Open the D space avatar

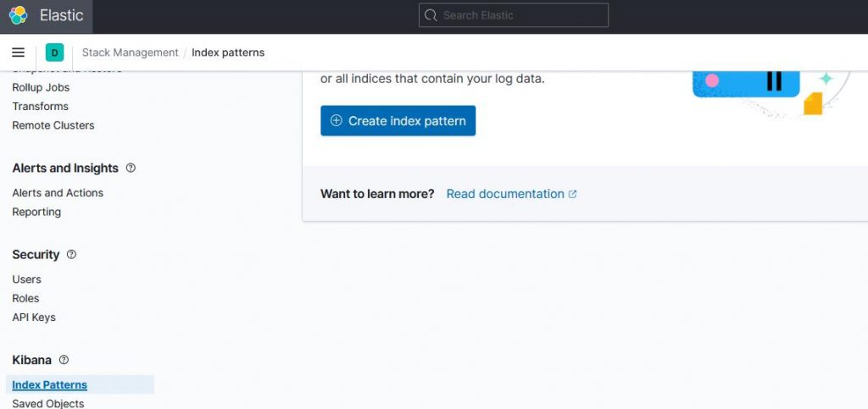54,53
